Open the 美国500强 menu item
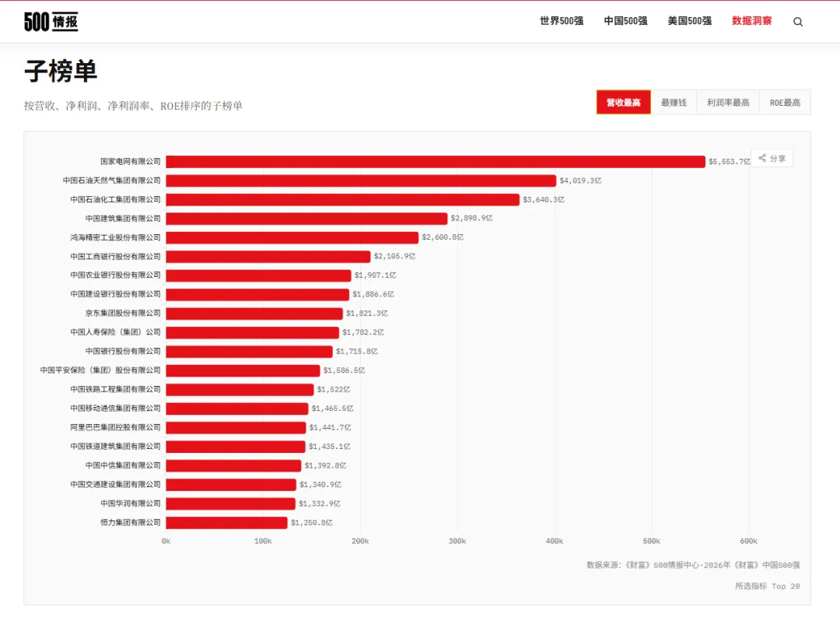Screen dimensions: 840x621 tap(689, 21)
